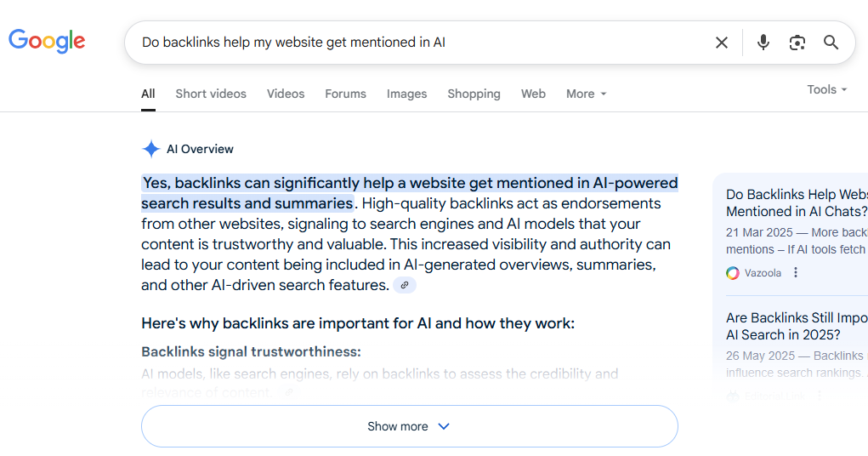This screenshot has width=868, height=456.
Task: Click inside the search query field
Action: (x=421, y=43)
